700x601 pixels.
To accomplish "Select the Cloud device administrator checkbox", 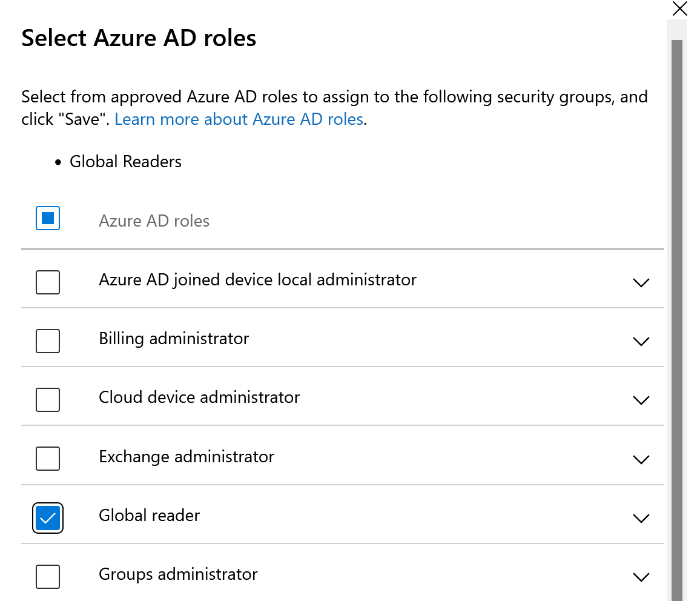I will pyautogui.click(x=48, y=400).
